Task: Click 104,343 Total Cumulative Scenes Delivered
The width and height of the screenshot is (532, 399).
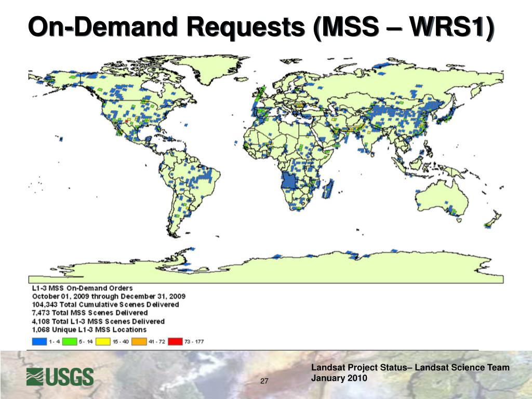Action: [x=105, y=304]
